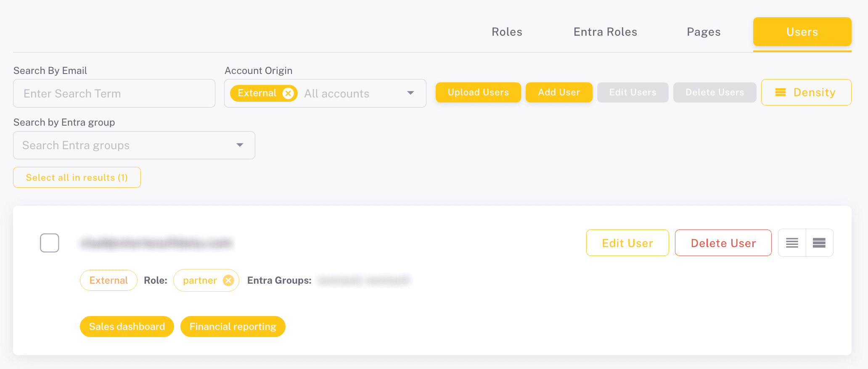Image resolution: width=868 pixels, height=369 pixels.
Task: Click the Financial reporting page tag
Action: tap(233, 327)
